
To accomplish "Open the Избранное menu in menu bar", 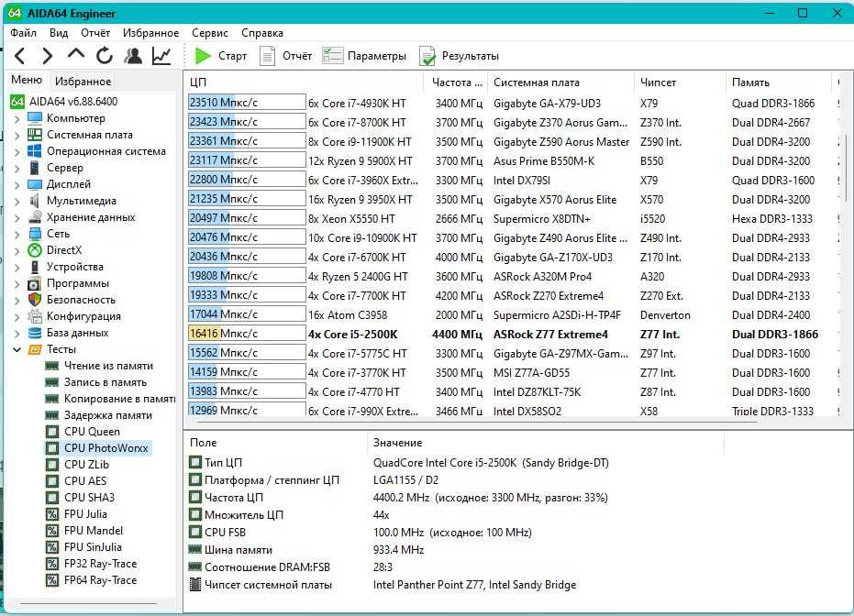I will point(150,33).
